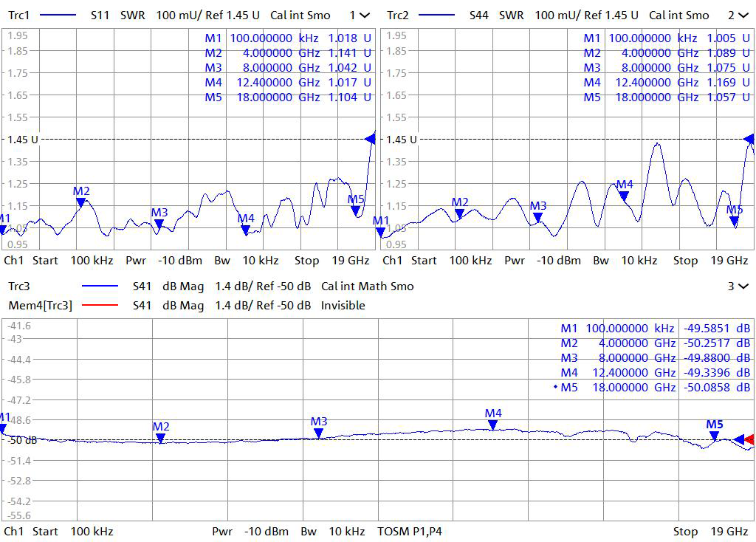Click the blue reference triangle in the S11 diagram
This screenshot has height=542, width=756.
pos(371,138)
